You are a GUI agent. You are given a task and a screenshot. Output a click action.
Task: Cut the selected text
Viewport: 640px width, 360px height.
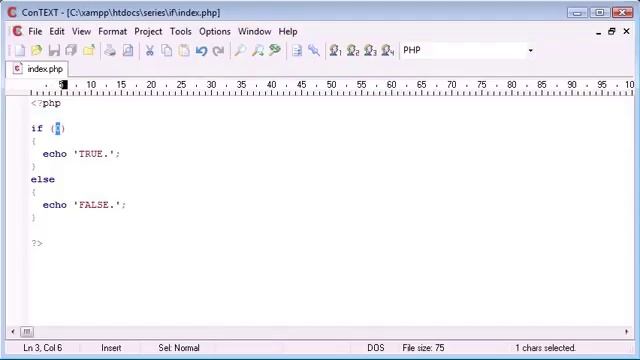tap(149, 51)
